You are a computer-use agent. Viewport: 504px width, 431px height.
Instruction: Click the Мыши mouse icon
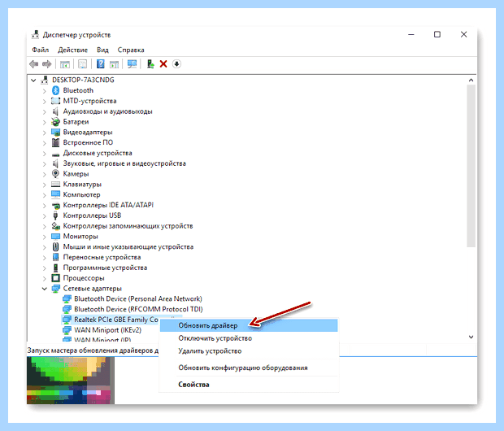point(55,246)
